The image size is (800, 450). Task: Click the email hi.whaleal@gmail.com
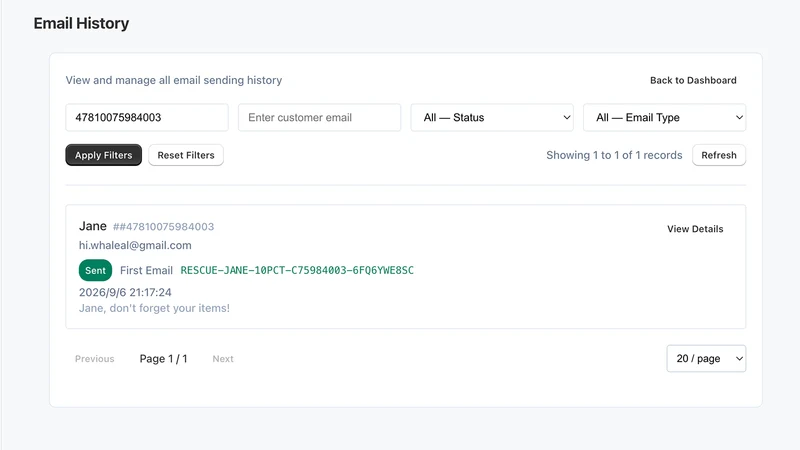[x=135, y=245]
